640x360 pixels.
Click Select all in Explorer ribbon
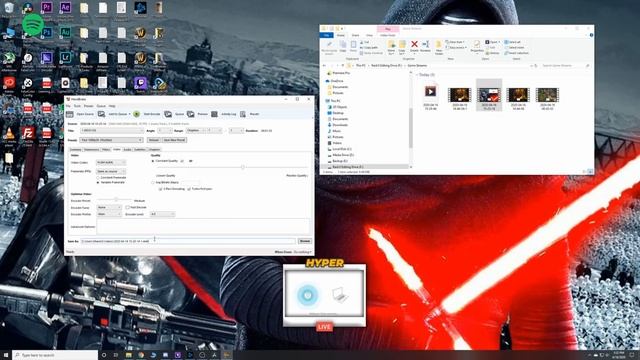(x=513, y=42)
